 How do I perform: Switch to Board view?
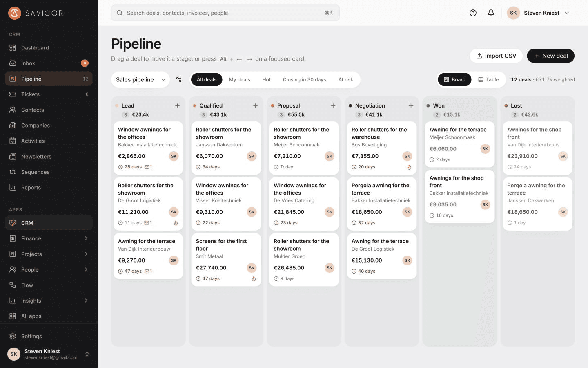pyautogui.click(x=454, y=79)
